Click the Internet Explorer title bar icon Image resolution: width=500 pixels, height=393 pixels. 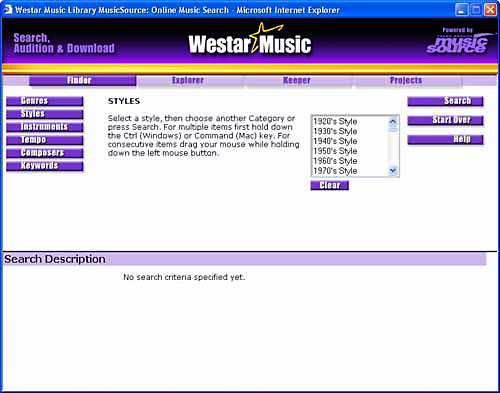click(x=7, y=10)
